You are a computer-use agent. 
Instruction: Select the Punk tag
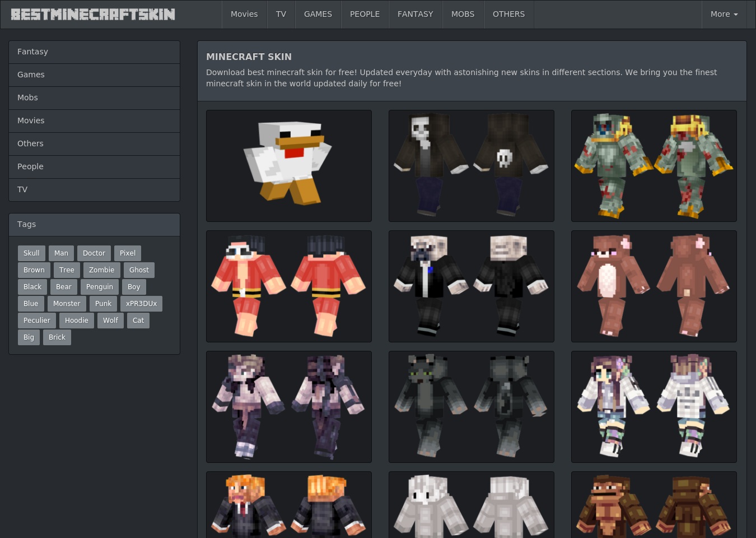pyautogui.click(x=103, y=304)
